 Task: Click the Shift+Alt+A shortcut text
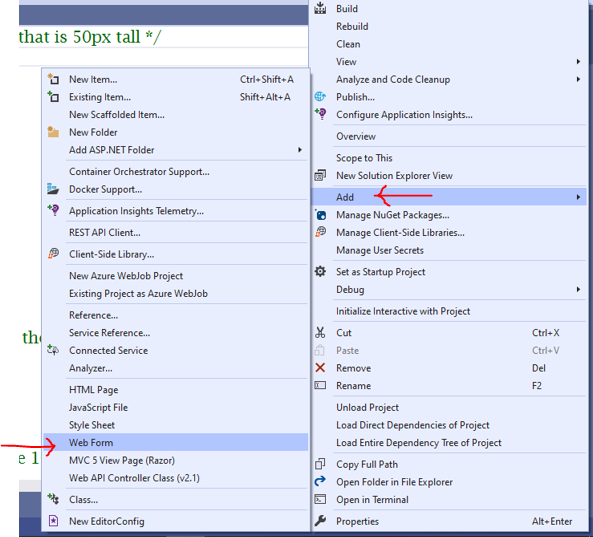click(265, 97)
